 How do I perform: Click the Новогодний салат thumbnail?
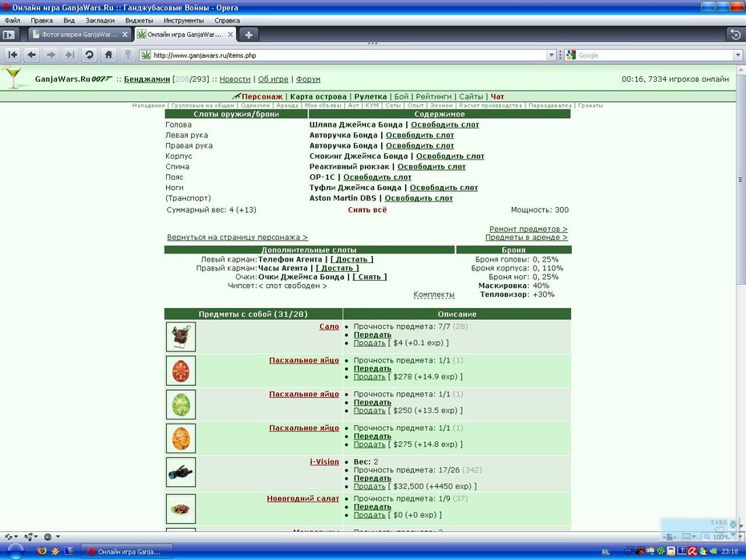pyautogui.click(x=180, y=509)
